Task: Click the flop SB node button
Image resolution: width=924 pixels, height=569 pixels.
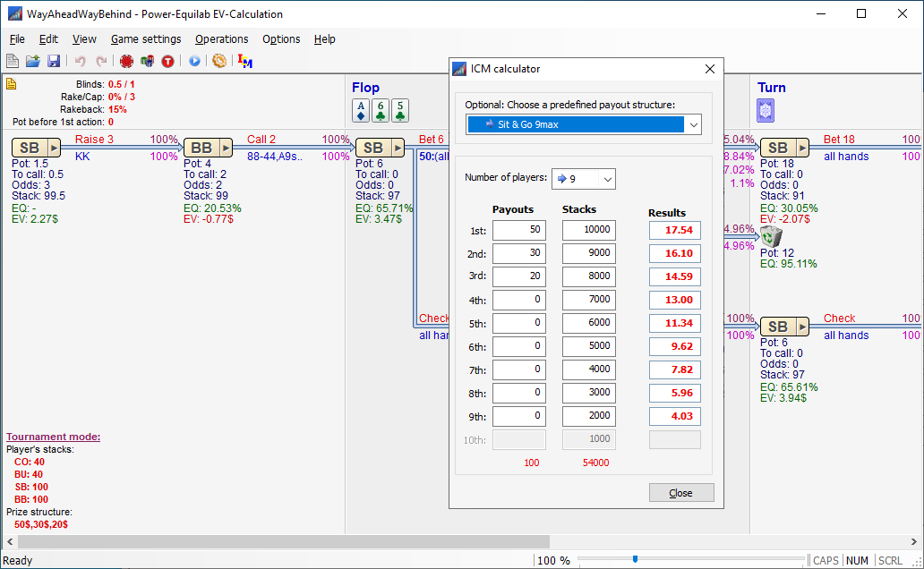Action: pyautogui.click(x=373, y=148)
